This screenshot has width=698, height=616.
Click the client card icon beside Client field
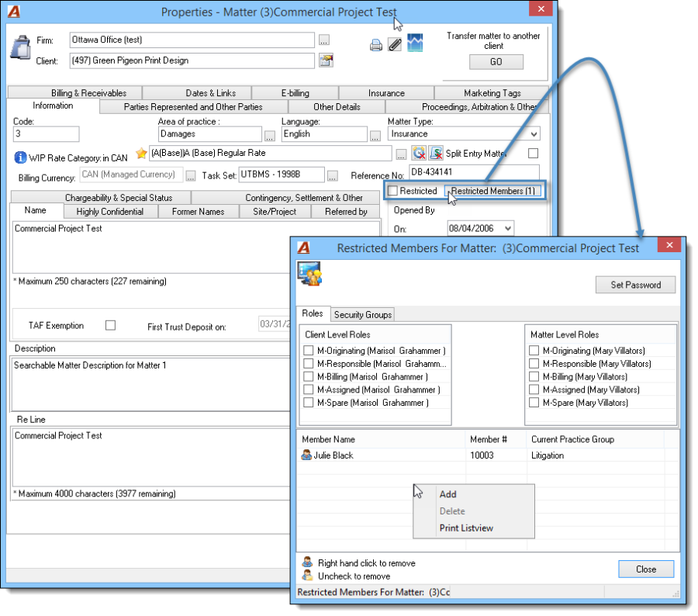click(327, 61)
